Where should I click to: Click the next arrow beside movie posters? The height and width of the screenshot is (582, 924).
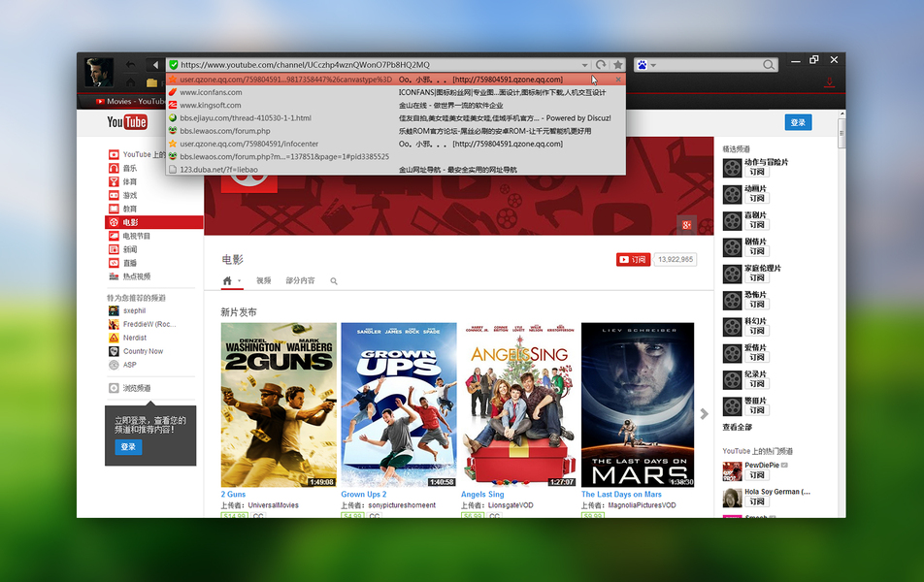click(705, 414)
